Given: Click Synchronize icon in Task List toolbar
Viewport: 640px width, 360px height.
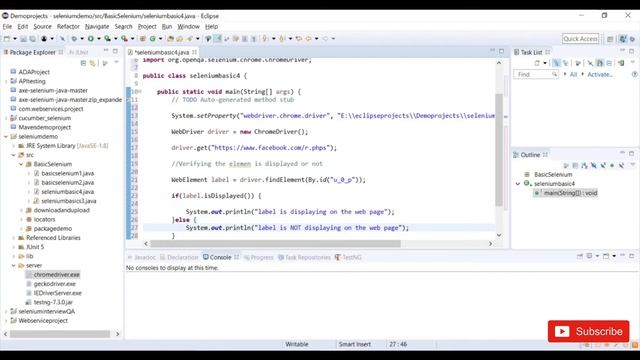Looking at the screenshot, I should pos(621,63).
